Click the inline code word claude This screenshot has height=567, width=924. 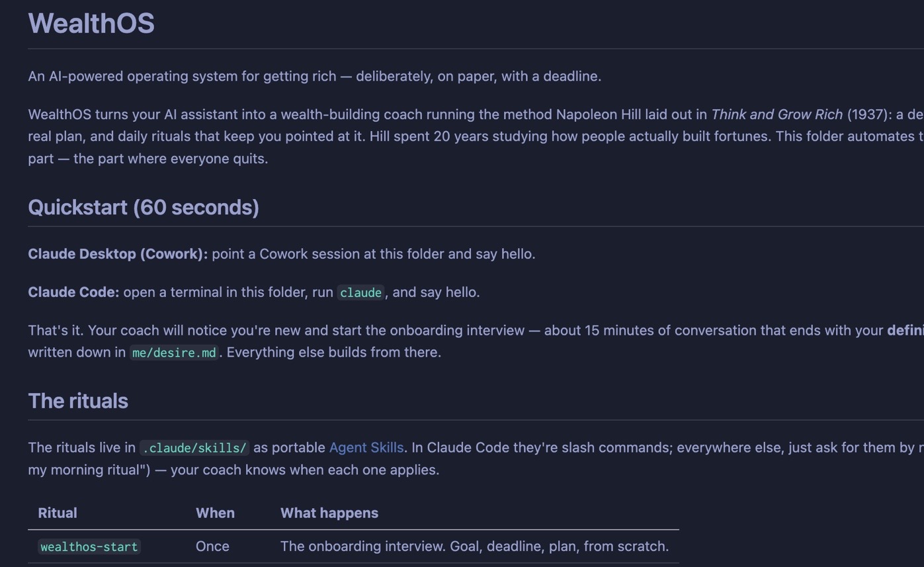[x=360, y=292]
